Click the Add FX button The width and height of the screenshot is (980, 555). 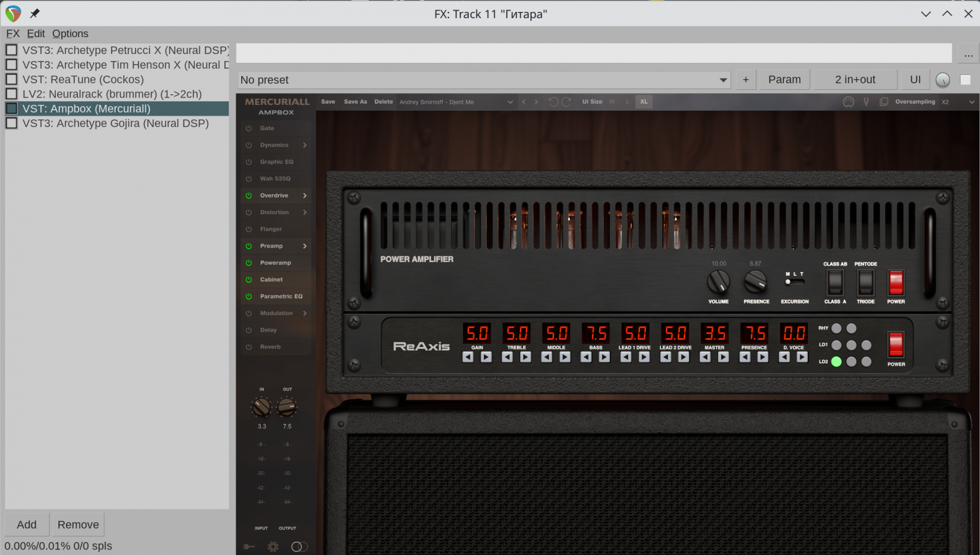(26, 524)
